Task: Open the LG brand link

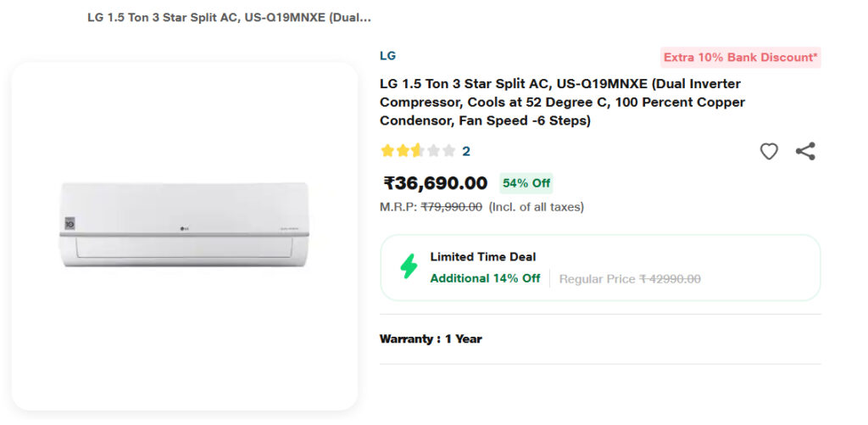Action: click(387, 56)
